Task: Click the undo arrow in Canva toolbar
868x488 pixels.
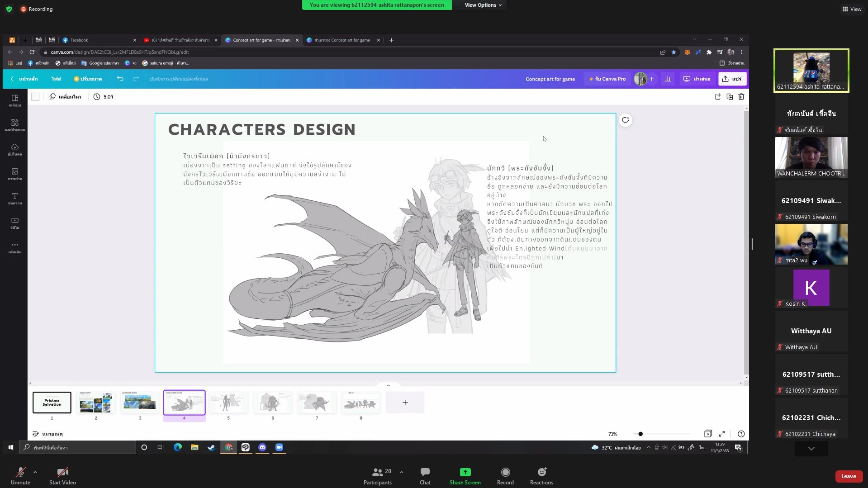Action: tap(120, 79)
